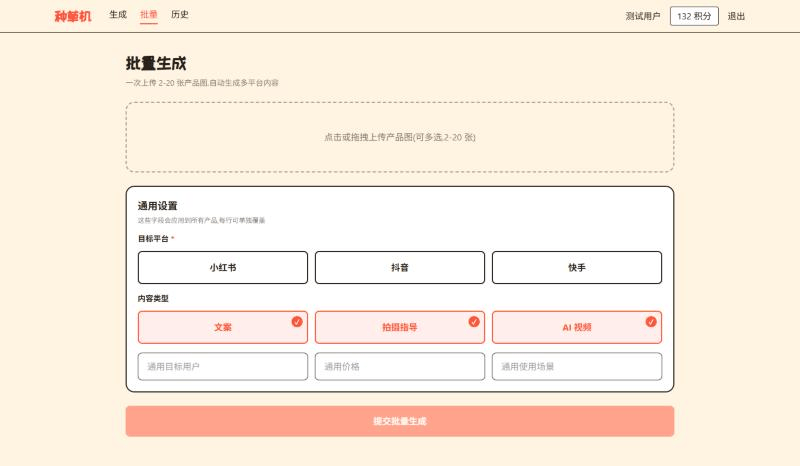Click the 通用设置 section title
The width and height of the screenshot is (800, 466).
[x=158, y=206]
